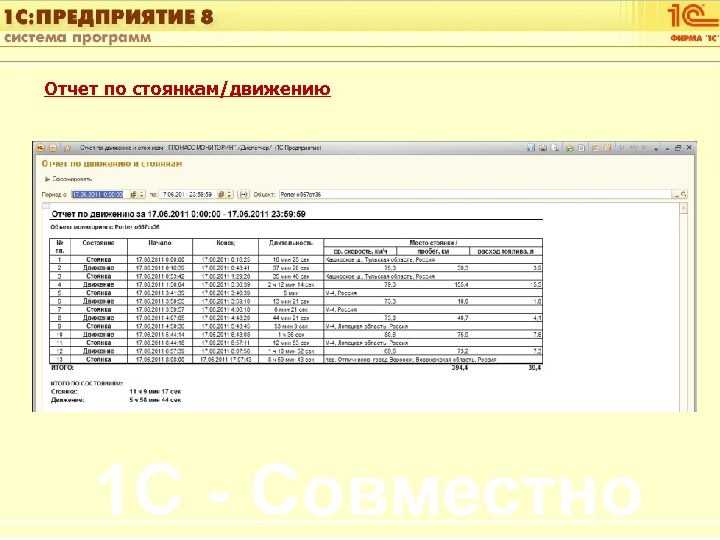
Task: Click the 'ИТОГО:' total row label
Action: point(62,368)
